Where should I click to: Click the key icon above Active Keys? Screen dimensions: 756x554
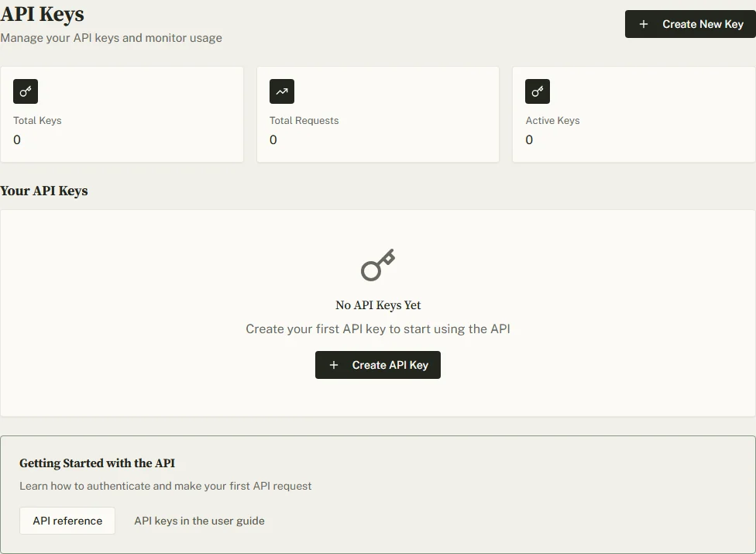click(x=538, y=91)
